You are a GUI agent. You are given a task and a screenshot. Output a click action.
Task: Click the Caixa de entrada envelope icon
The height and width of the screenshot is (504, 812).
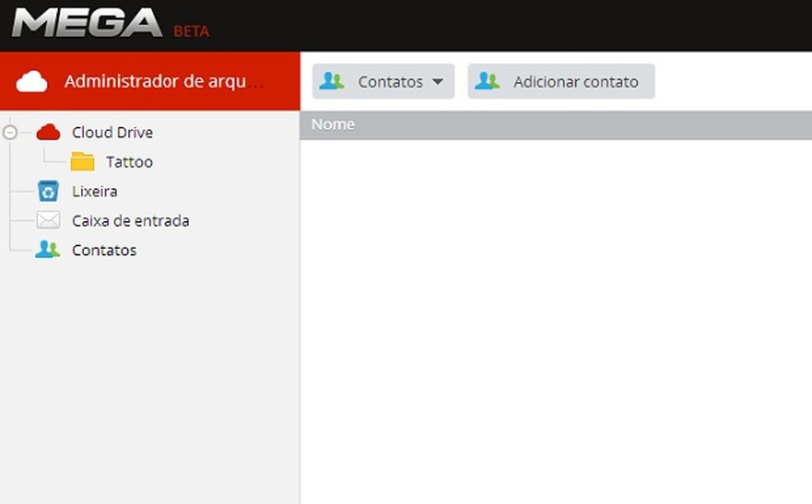(x=47, y=220)
